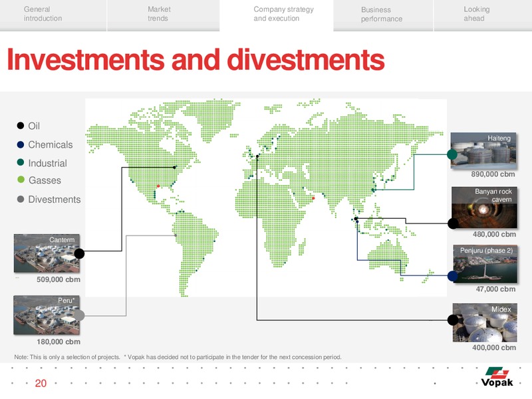The width and height of the screenshot is (532, 399).
Task: Select the Gasses legend label
Action: tap(45, 180)
